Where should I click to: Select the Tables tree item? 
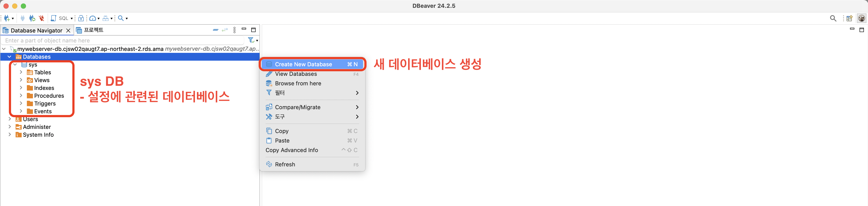pyautogui.click(x=39, y=72)
